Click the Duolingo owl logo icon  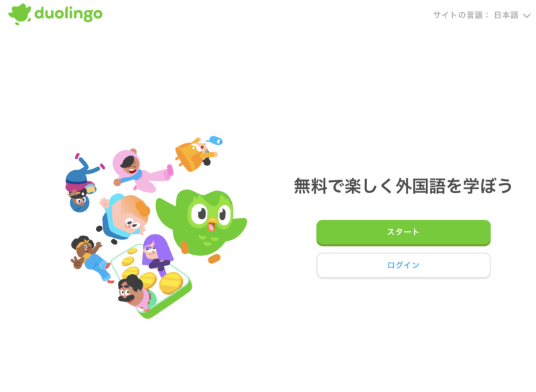[19, 14]
